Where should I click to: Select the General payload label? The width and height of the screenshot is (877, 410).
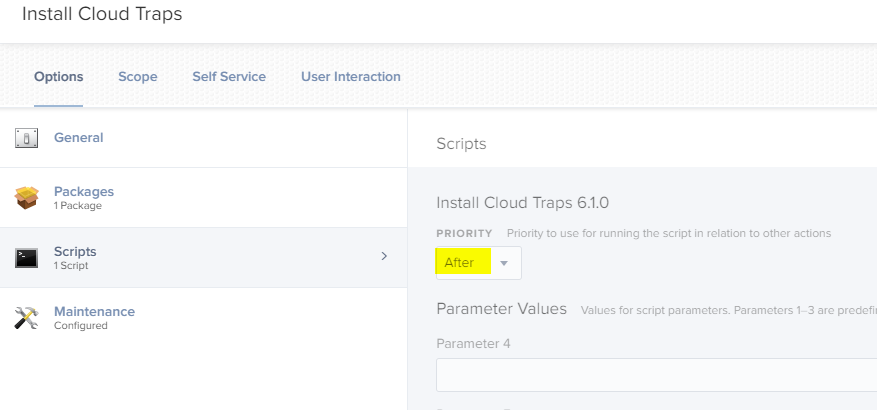78,138
